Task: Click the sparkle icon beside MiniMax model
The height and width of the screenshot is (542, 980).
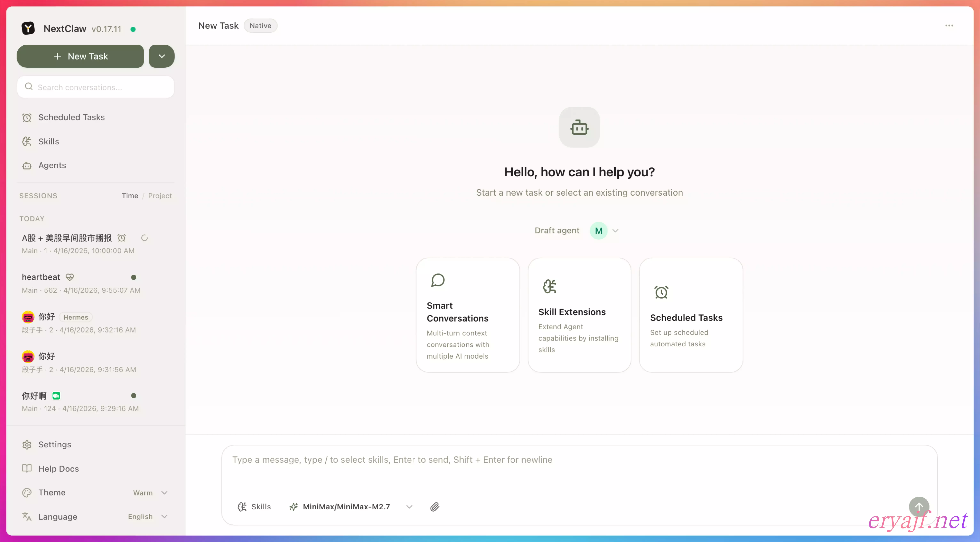Action: click(293, 507)
